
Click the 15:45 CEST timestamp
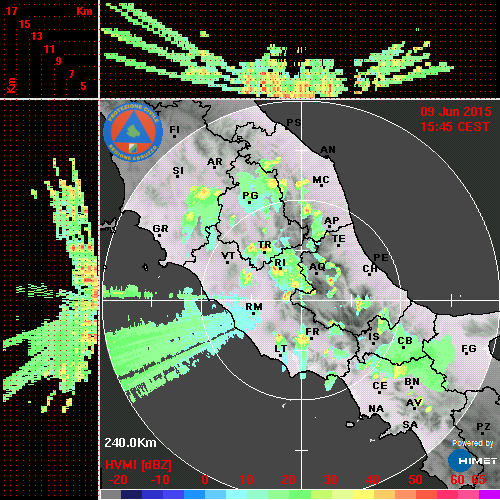455,127
